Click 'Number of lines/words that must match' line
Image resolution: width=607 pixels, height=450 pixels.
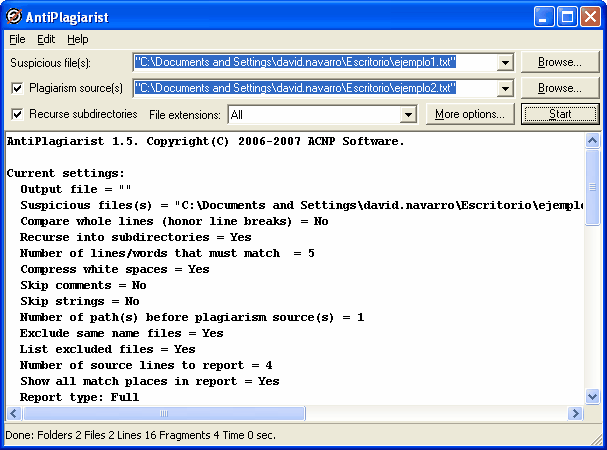click(x=167, y=253)
